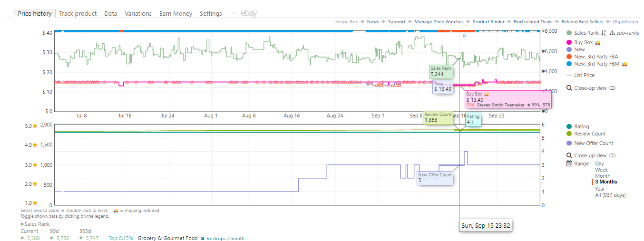Open the Price history tab
Viewport: 644px width, 241px height.
coord(35,13)
